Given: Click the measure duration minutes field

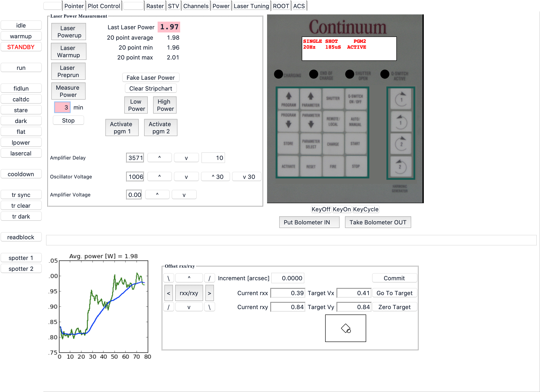Looking at the screenshot, I should (62, 107).
